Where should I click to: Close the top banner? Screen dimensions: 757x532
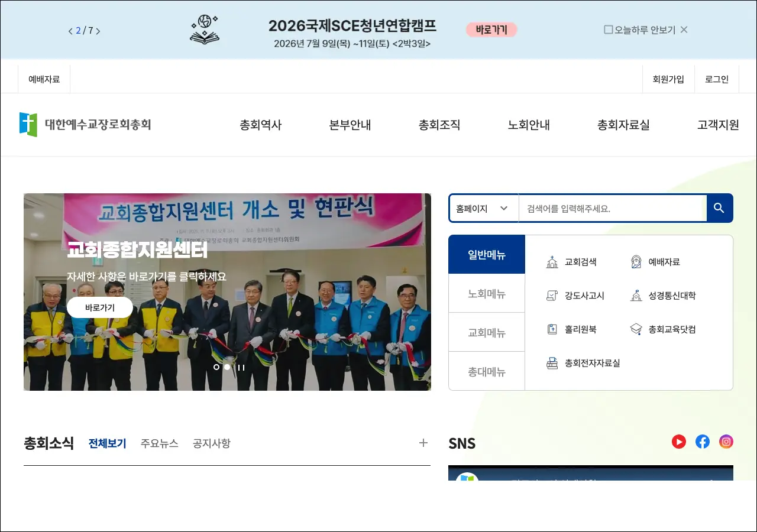click(684, 30)
